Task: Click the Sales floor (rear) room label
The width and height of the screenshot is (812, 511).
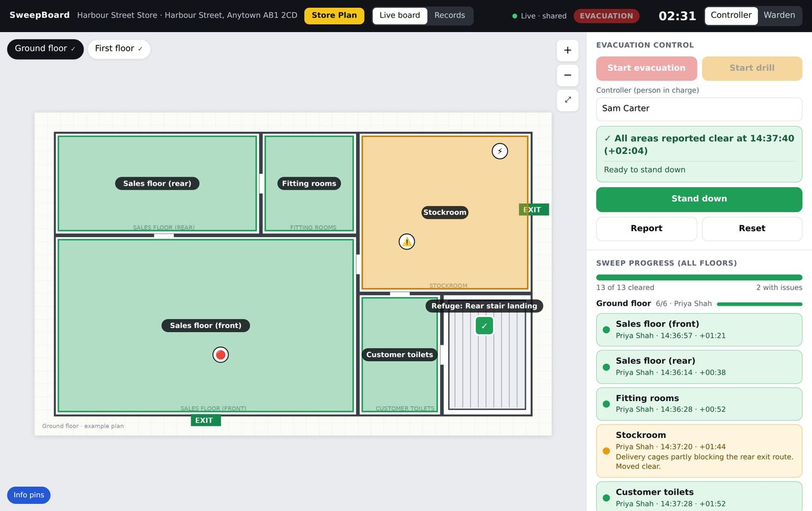Action: (157, 184)
